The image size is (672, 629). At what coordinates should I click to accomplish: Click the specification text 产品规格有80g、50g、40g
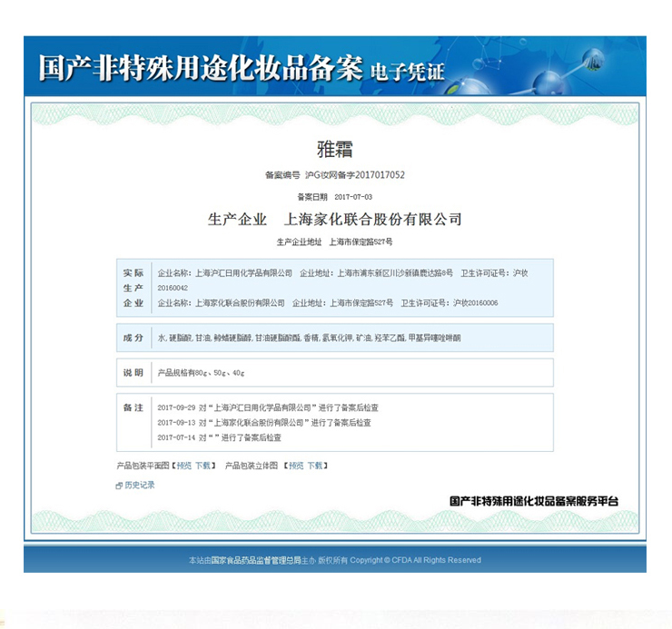coord(201,373)
